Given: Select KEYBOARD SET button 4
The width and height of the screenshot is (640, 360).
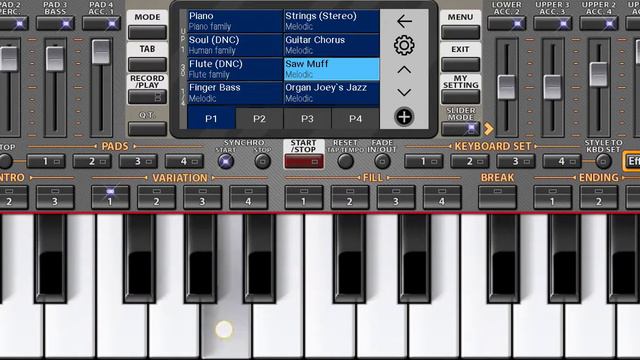Looking at the screenshot, I should (562, 162).
